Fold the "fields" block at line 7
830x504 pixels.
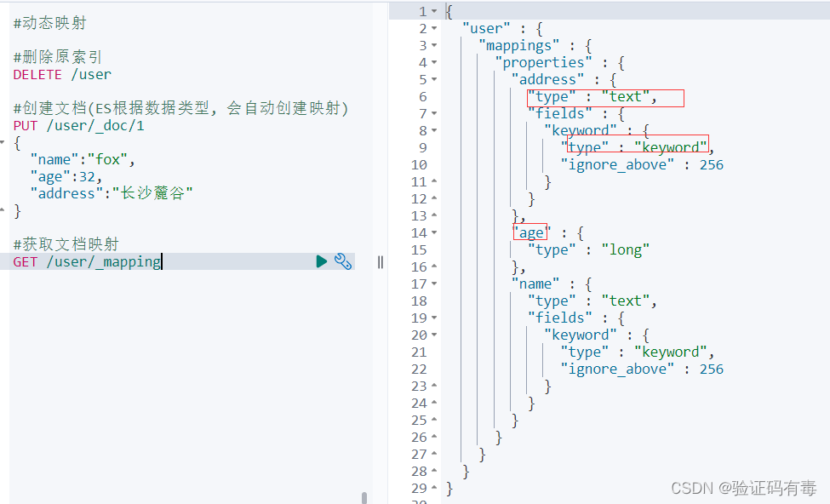[434, 113]
